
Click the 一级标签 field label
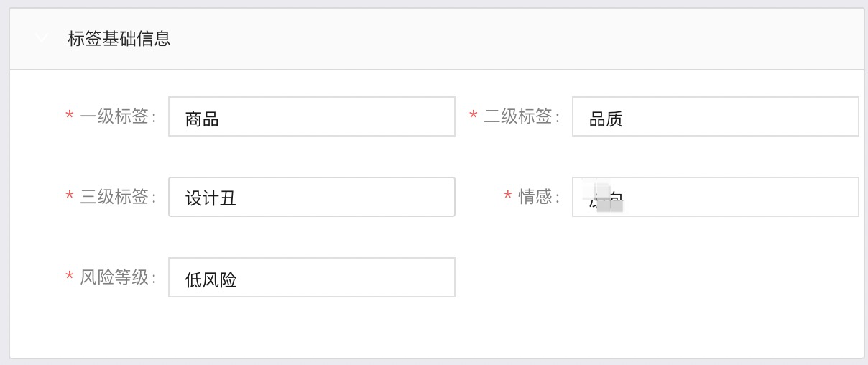point(117,116)
